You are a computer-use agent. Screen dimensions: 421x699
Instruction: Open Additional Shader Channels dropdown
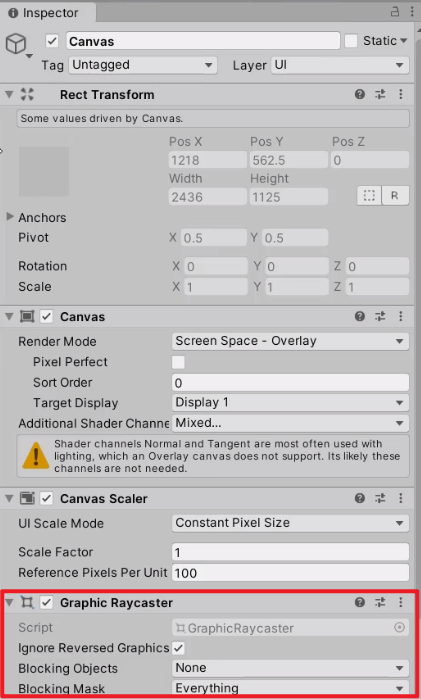(x=290, y=424)
